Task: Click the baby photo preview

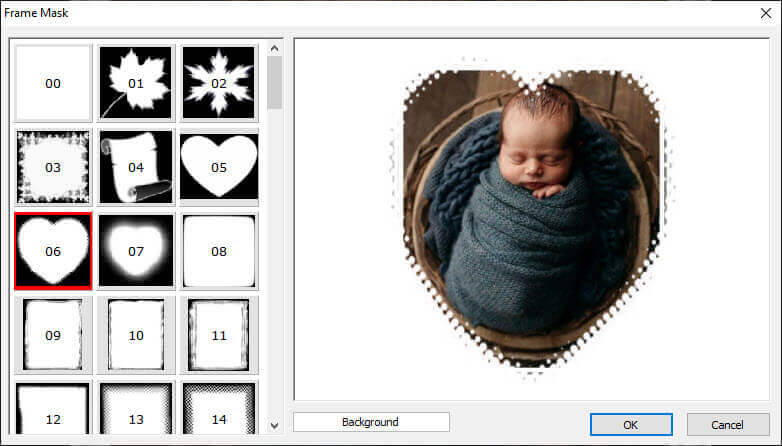Action: [x=532, y=220]
